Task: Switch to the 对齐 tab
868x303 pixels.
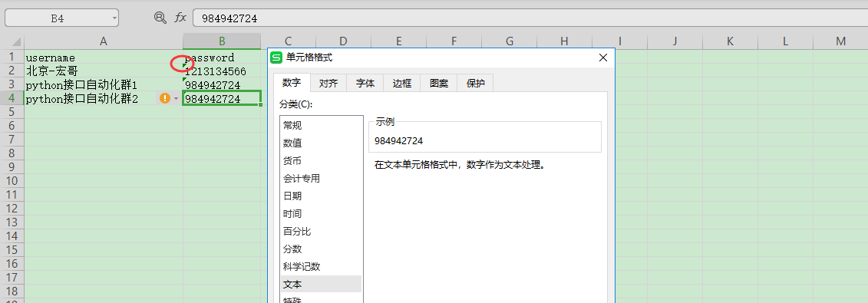Action: click(328, 84)
